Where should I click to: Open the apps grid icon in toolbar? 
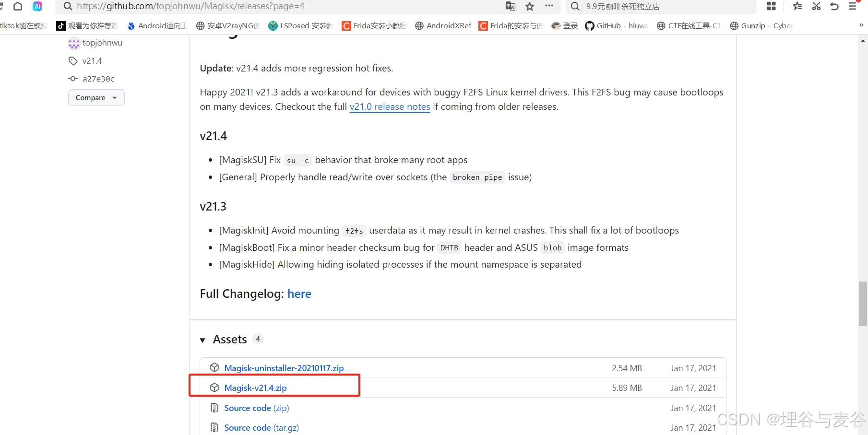point(772,6)
